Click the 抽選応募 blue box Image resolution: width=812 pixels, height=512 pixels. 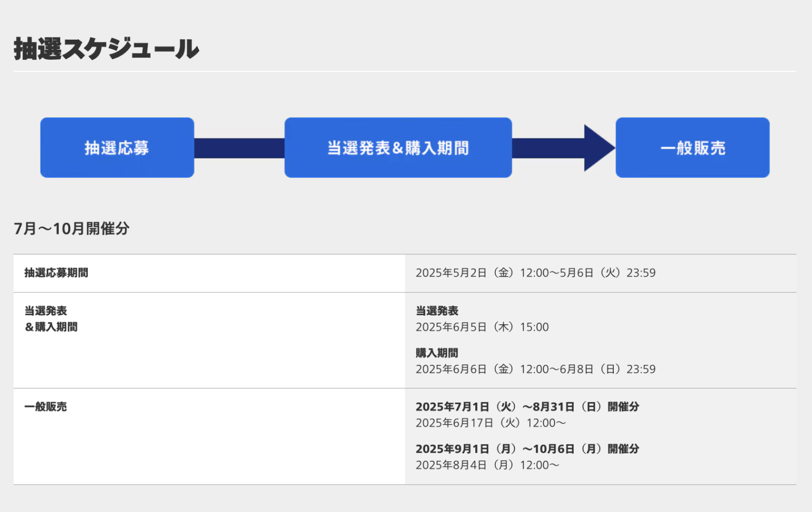pos(117,148)
